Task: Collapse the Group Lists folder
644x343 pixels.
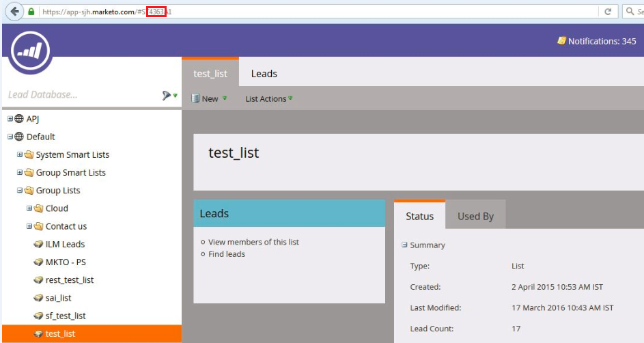Action: pos(20,190)
